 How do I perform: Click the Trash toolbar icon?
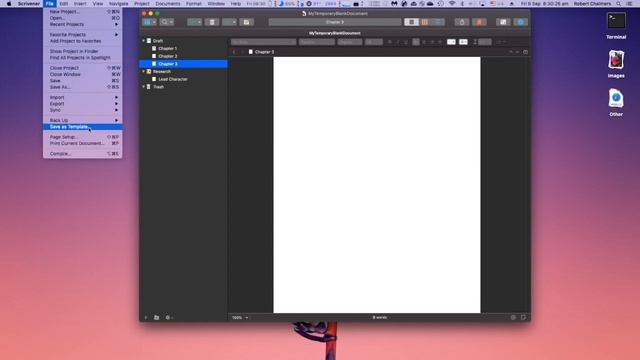212,22
